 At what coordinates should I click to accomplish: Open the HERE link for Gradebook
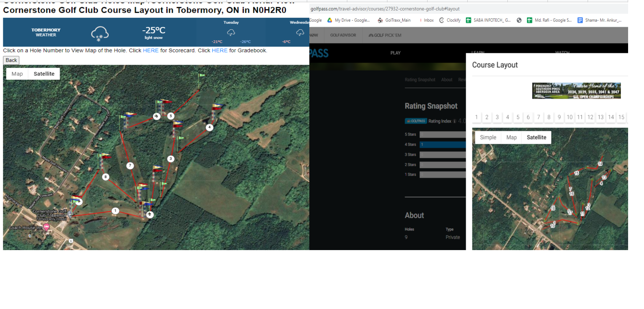coord(220,51)
